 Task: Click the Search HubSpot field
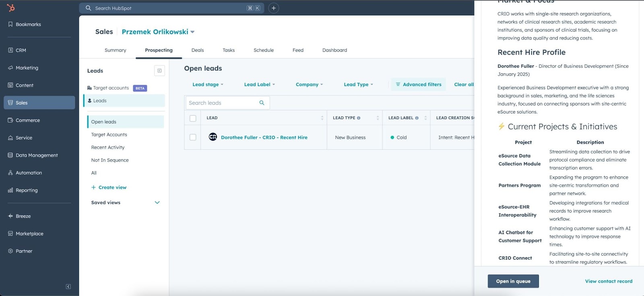pos(172,8)
